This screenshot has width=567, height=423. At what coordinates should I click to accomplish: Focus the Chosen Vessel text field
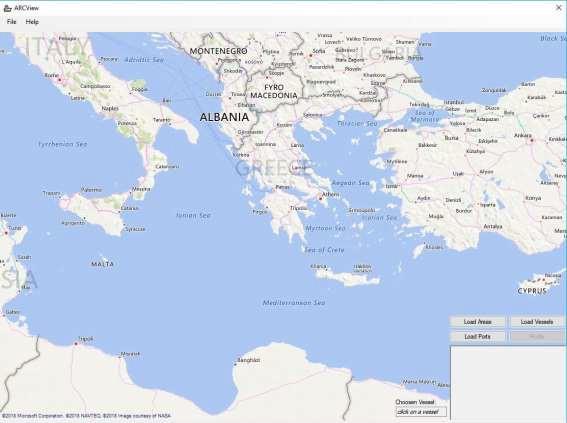coord(421,412)
